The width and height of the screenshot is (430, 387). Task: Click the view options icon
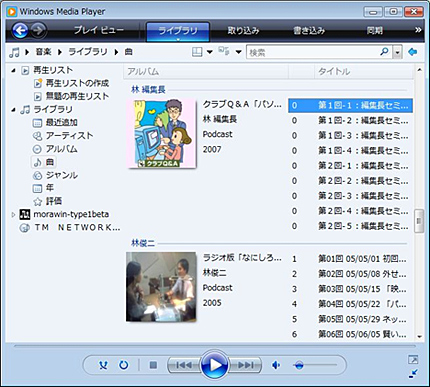tap(224, 51)
